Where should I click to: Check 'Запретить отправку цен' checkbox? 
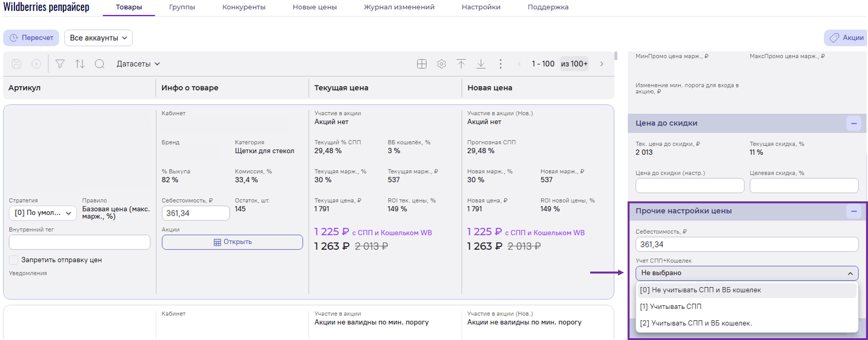pos(13,260)
